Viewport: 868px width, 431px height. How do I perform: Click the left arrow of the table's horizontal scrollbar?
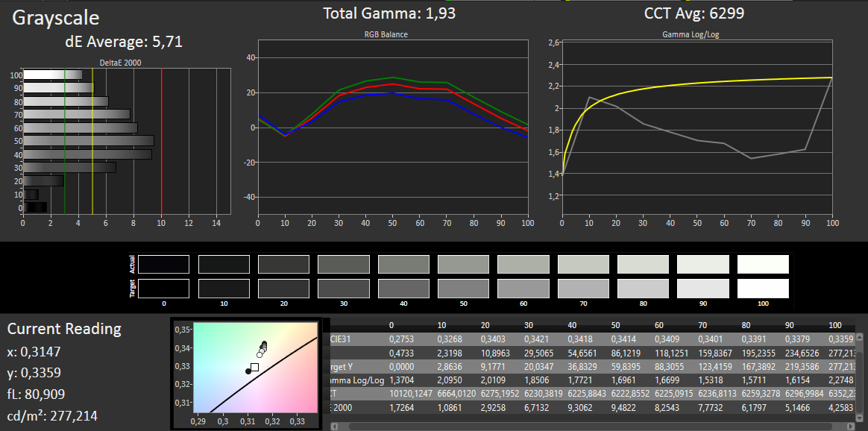point(335,426)
